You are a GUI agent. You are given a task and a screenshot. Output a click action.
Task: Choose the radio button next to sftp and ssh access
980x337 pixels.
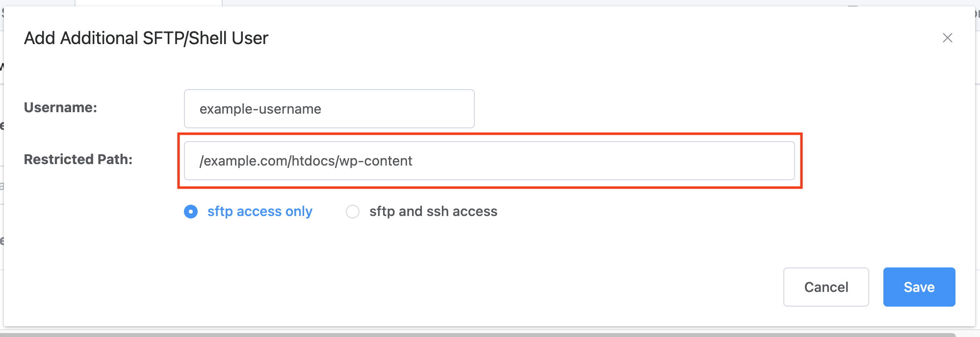[352, 212]
